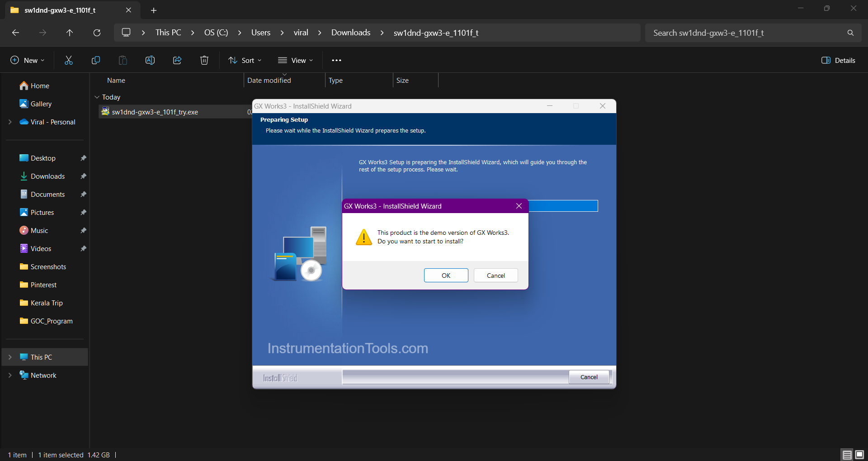Unpin Music using its pin icon
Viewport: 868px width, 461px height.
(83, 230)
